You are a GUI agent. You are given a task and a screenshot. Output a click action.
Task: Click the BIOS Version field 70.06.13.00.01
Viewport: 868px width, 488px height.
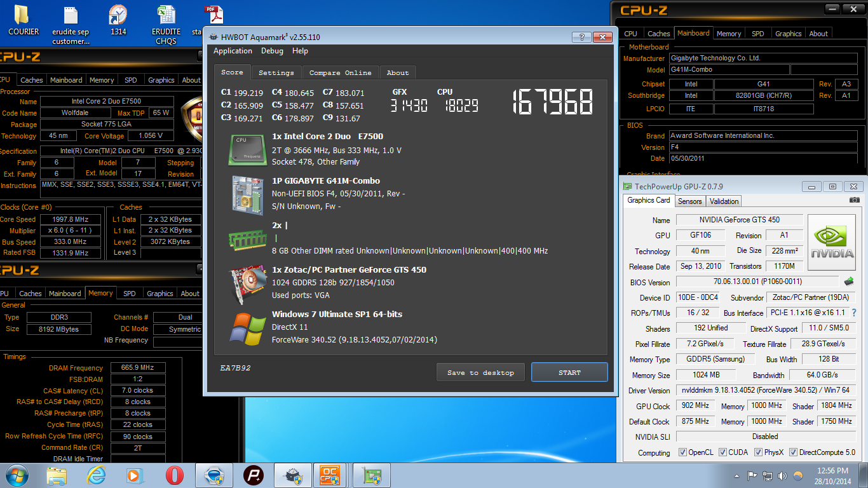click(757, 281)
